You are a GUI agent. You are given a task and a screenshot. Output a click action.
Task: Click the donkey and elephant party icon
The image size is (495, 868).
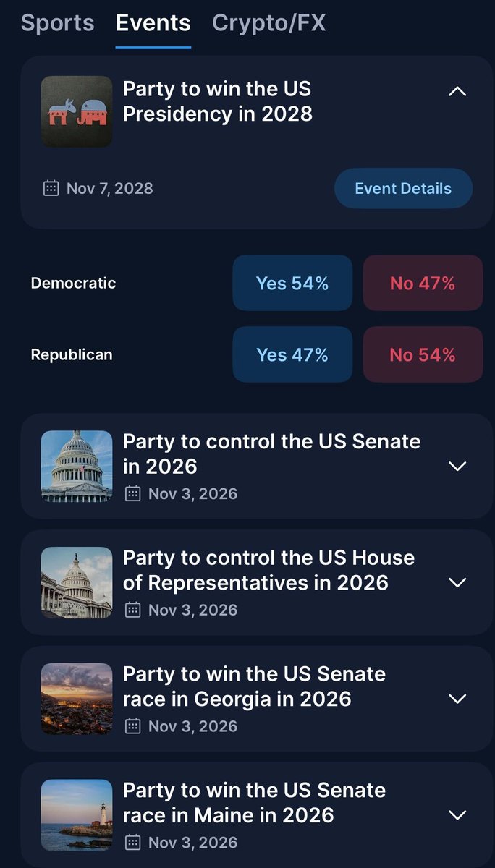click(77, 111)
